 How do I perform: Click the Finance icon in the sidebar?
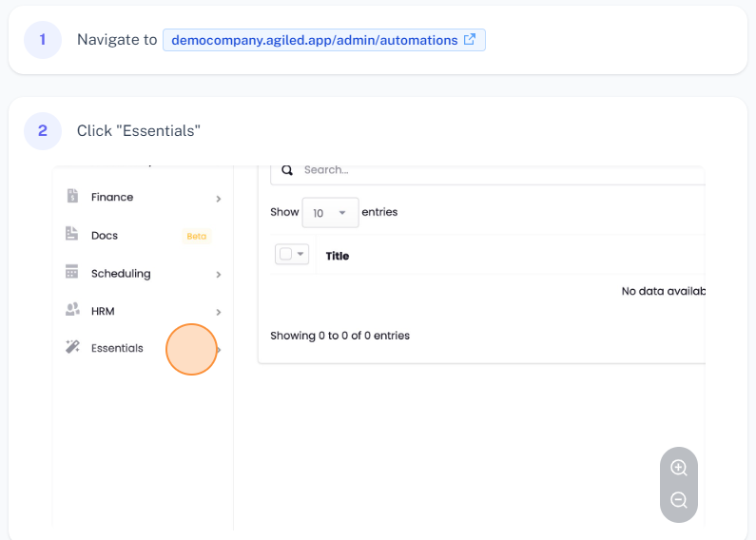(72, 197)
